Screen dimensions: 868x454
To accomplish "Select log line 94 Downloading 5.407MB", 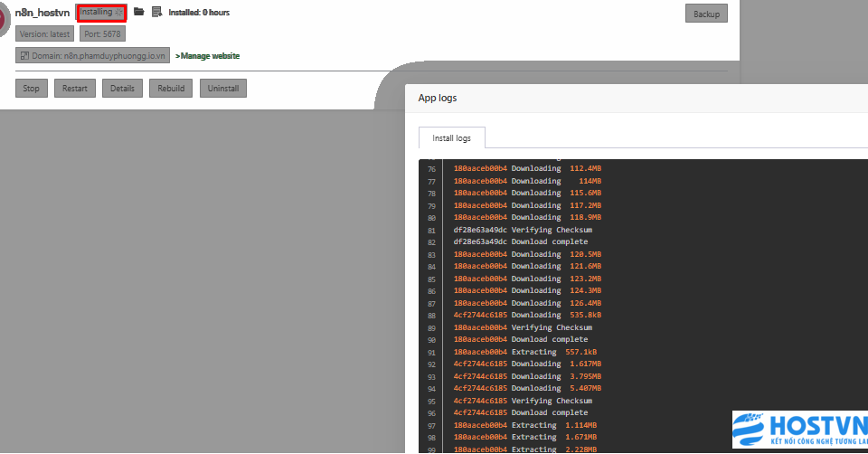I will (x=527, y=388).
